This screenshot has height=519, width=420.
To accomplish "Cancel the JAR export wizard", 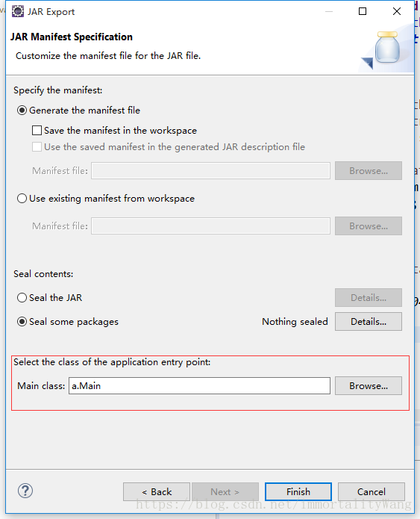I will 372,491.
